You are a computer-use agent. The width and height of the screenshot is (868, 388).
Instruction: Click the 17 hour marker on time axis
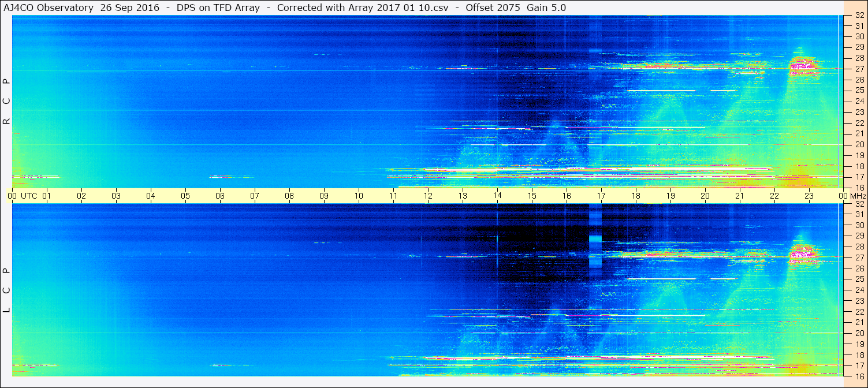pyautogui.click(x=601, y=196)
